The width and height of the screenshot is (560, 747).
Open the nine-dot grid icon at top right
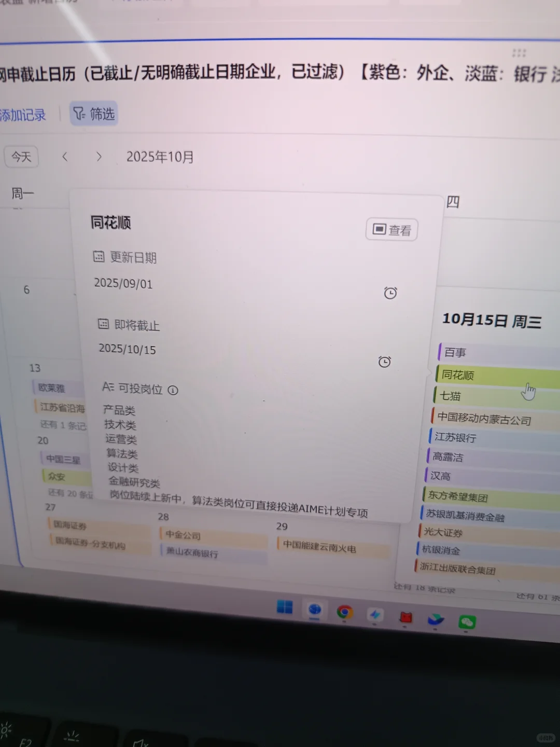pyautogui.click(x=518, y=52)
